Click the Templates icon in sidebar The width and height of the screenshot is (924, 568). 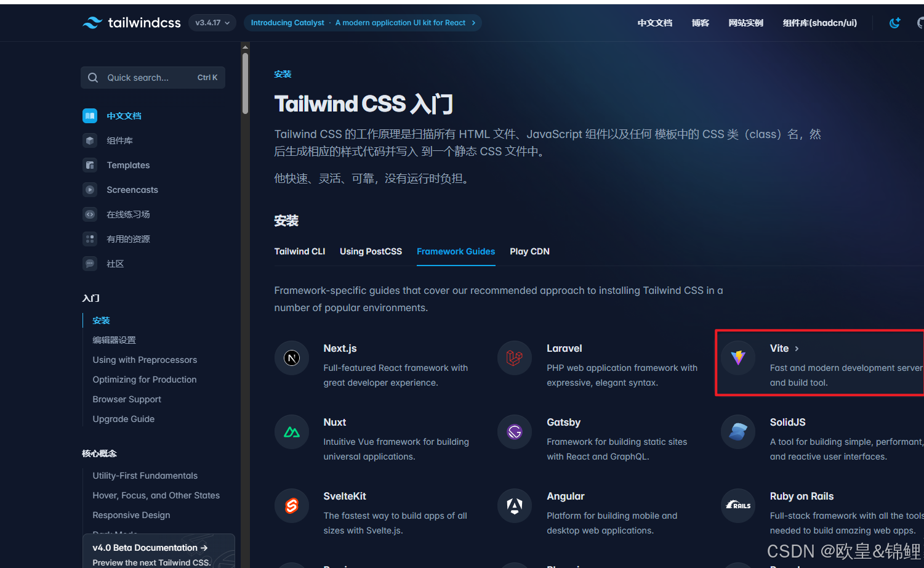click(90, 165)
